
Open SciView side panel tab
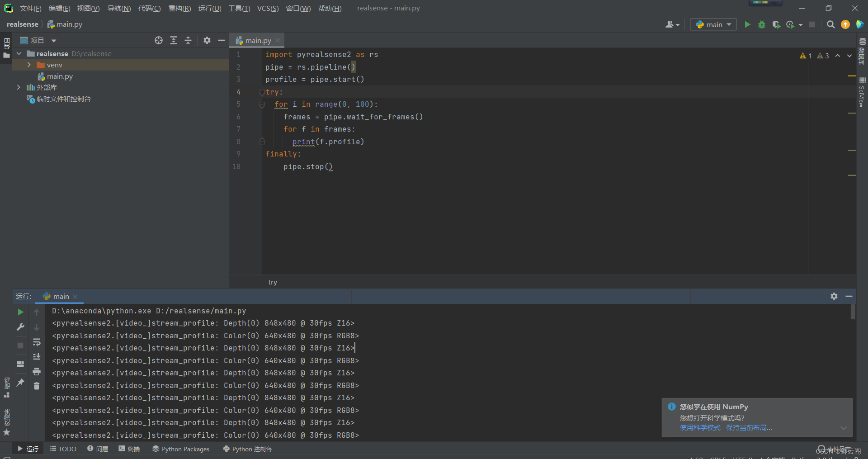[x=862, y=92]
